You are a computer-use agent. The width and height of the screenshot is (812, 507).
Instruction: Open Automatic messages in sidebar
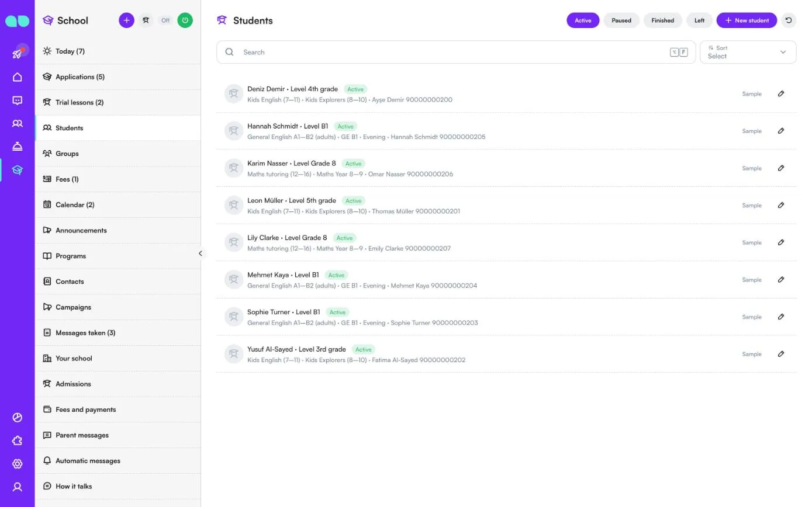click(118, 461)
